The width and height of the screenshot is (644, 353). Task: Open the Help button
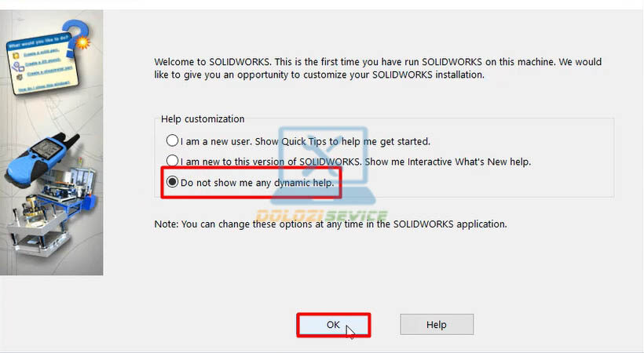(437, 325)
